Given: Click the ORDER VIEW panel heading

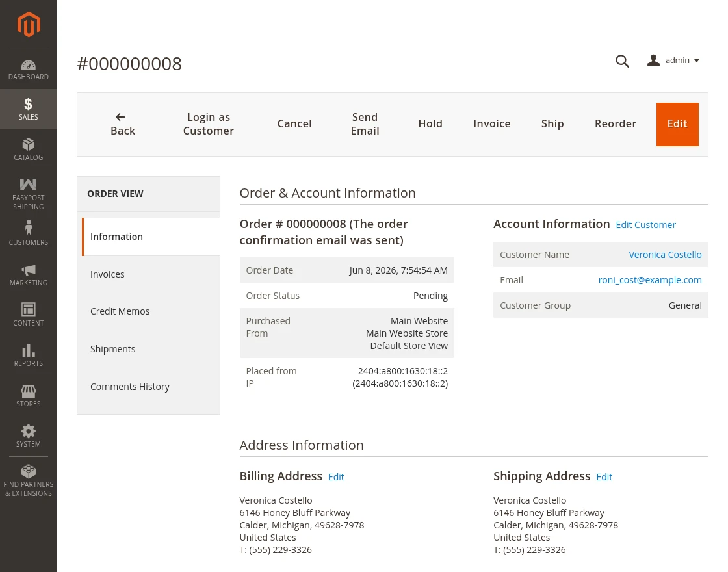Looking at the screenshot, I should click(115, 194).
